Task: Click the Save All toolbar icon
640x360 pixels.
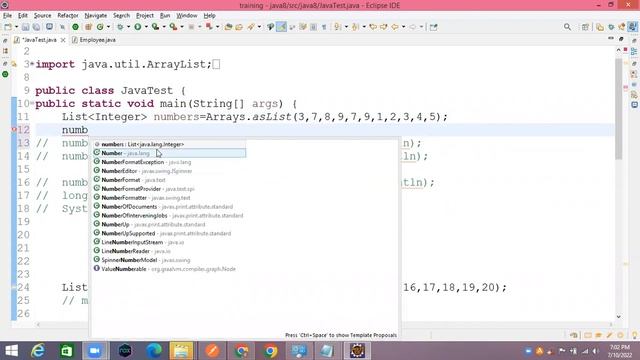Action: point(36,27)
